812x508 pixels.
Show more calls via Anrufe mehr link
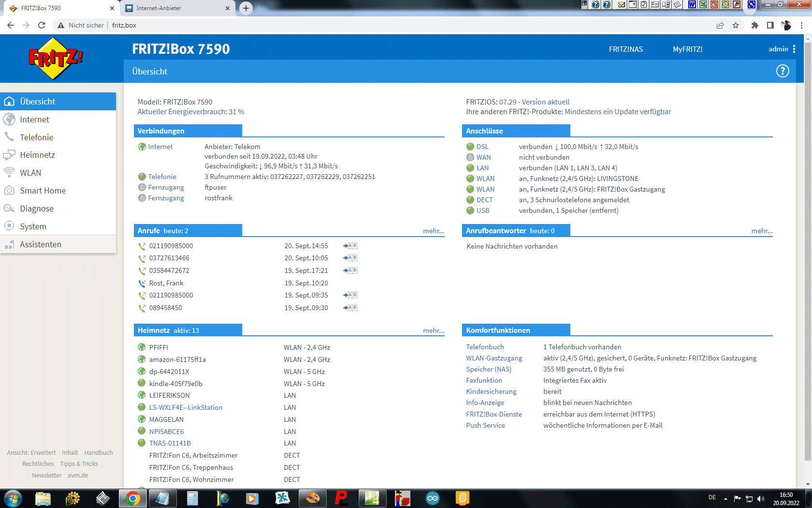pyautogui.click(x=434, y=231)
